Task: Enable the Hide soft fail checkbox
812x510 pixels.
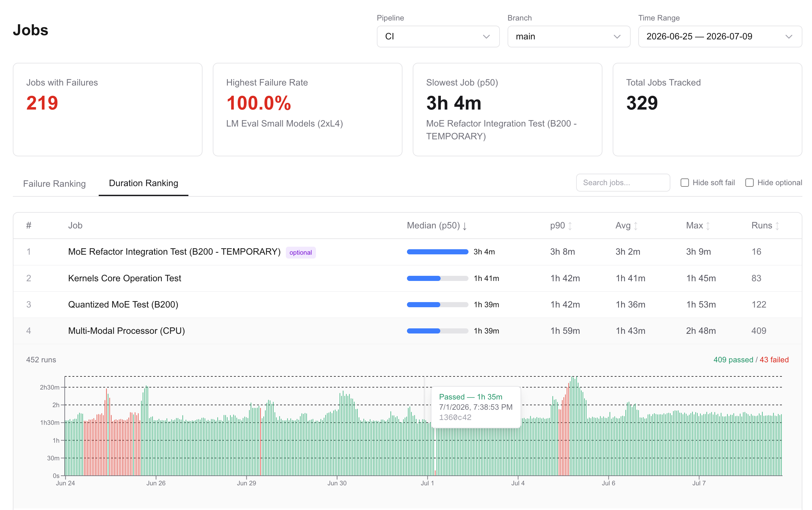Action: [684, 183]
